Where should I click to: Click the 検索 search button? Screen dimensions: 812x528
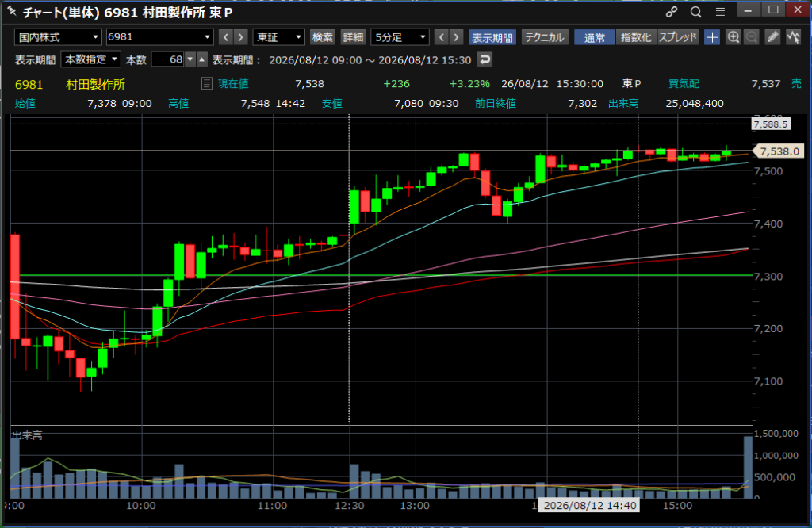point(322,36)
